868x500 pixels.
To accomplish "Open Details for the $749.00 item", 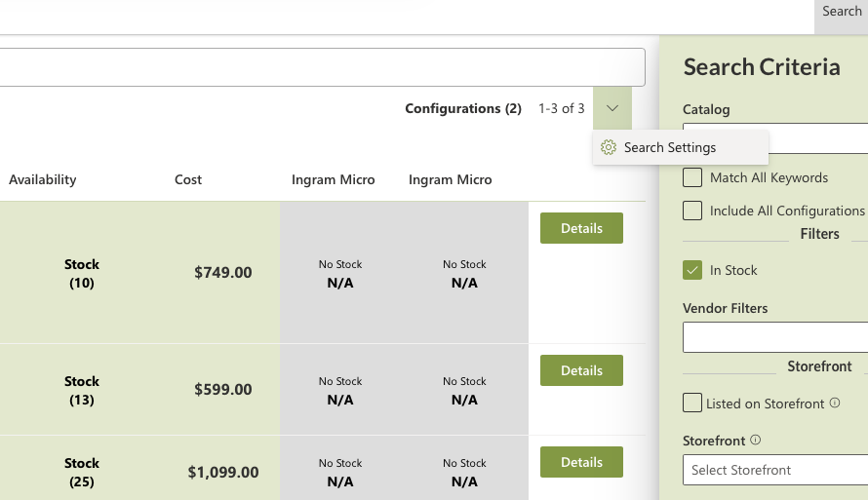I will pos(581,228).
